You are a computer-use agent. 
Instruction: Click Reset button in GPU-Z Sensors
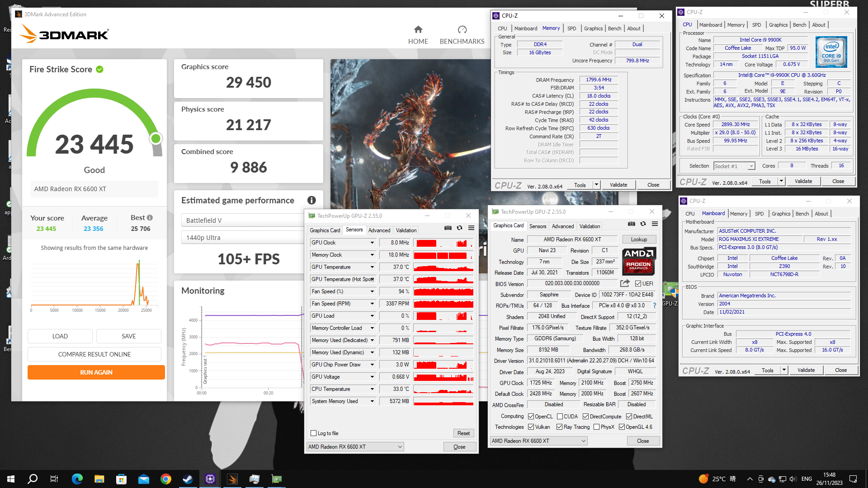click(x=463, y=433)
